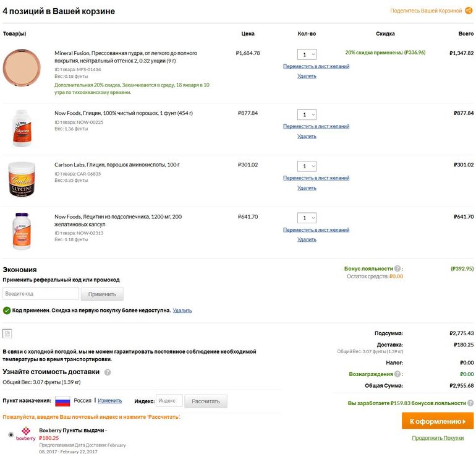The width and height of the screenshot is (476, 454).
Task: Open the Mineral Fusion powder thumbnail
Action: pos(21,67)
